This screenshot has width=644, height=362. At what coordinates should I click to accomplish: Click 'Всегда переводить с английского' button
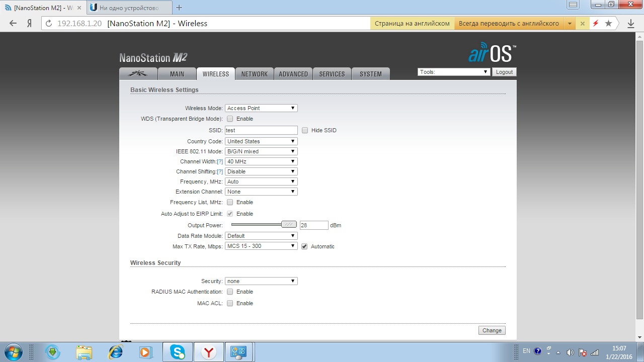pos(509,24)
